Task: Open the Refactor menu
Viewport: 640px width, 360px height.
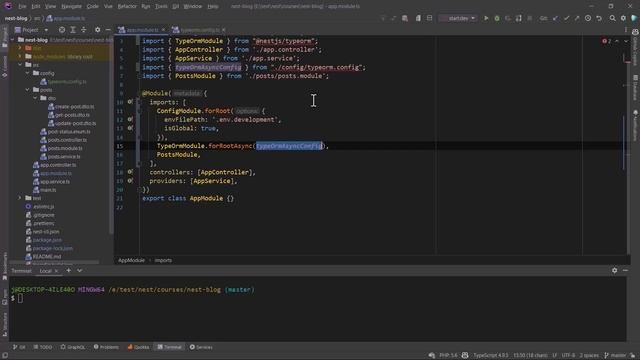Action: [x=127, y=6]
